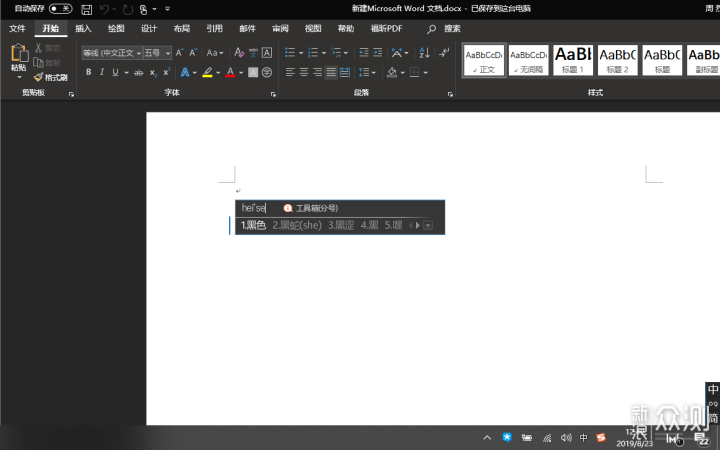
Task: Switch to the 设计 (Design) tab
Action: [x=149, y=28]
